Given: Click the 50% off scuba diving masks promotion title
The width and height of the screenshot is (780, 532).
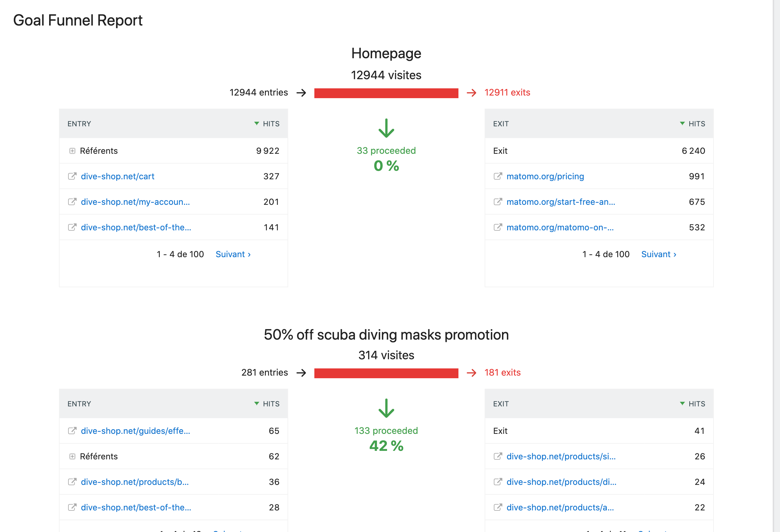Looking at the screenshot, I should tap(386, 335).
